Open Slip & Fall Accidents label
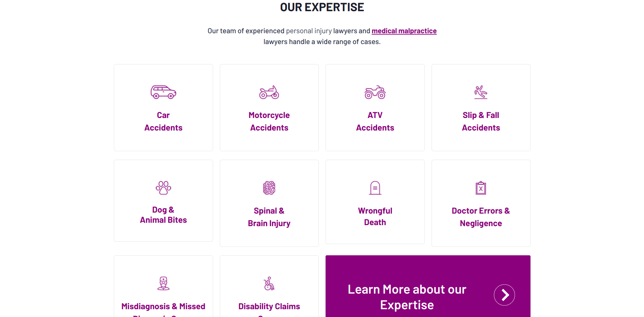The image size is (644, 317). [x=481, y=121]
